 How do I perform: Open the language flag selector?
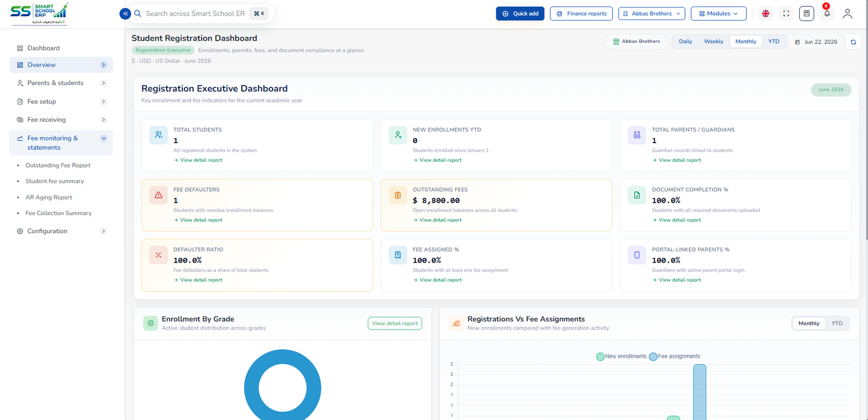point(765,14)
